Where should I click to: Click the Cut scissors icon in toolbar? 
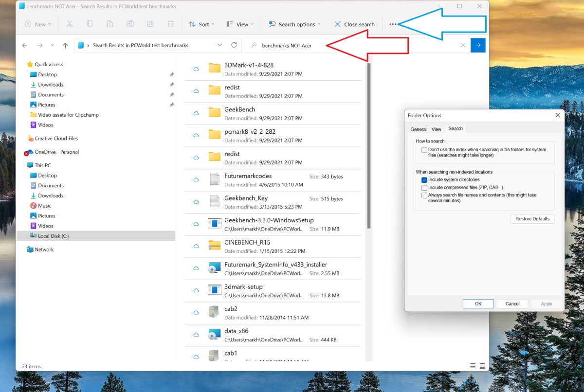tap(70, 24)
